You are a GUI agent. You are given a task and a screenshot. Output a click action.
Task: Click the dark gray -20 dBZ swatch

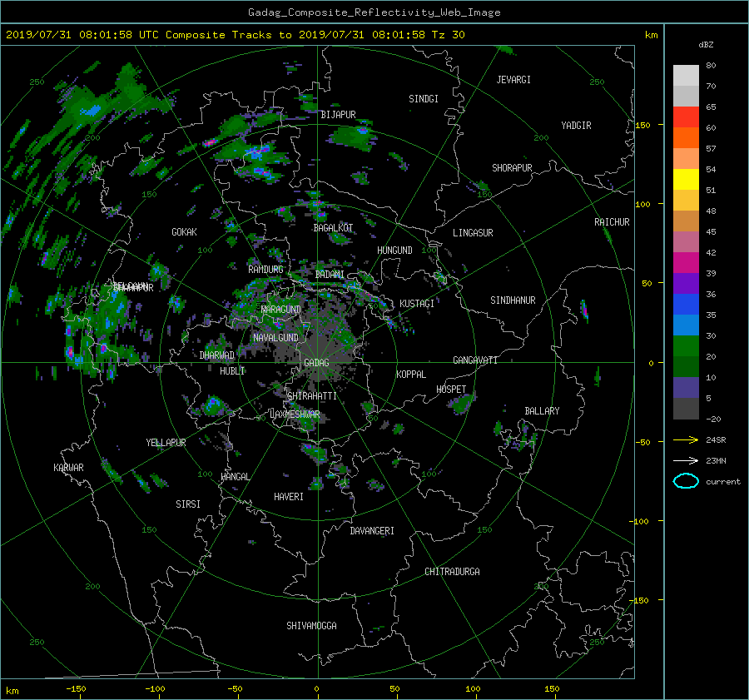pyautogui.click(x=686, y=409)
